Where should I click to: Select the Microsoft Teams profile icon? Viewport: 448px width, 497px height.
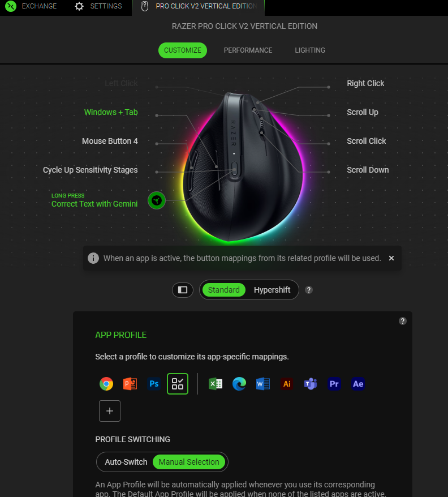point(311,384)
